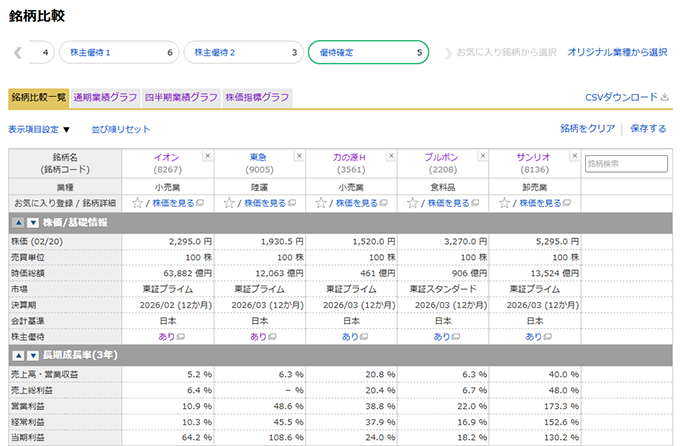
Task: Open 東急 stock name link
Action: (258, 157)
